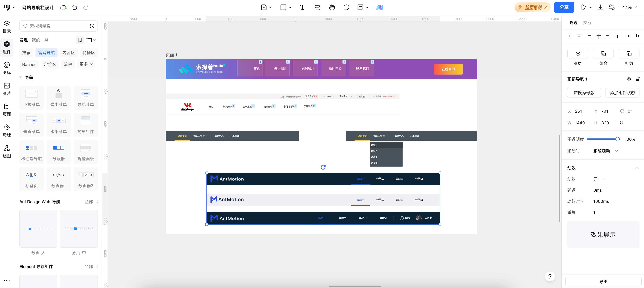The width and height of the screenshot is (644, 288).
Task: Collapse the 导航 section triangle
Action: pyautogui.click(x=20, y=78)
